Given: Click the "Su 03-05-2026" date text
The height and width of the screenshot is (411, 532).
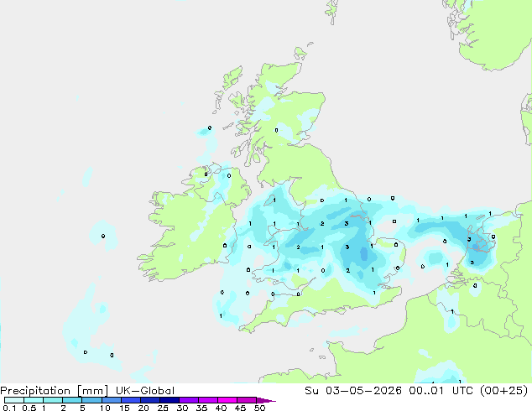Looking at the screenshot, I should (x=353, y=391).
